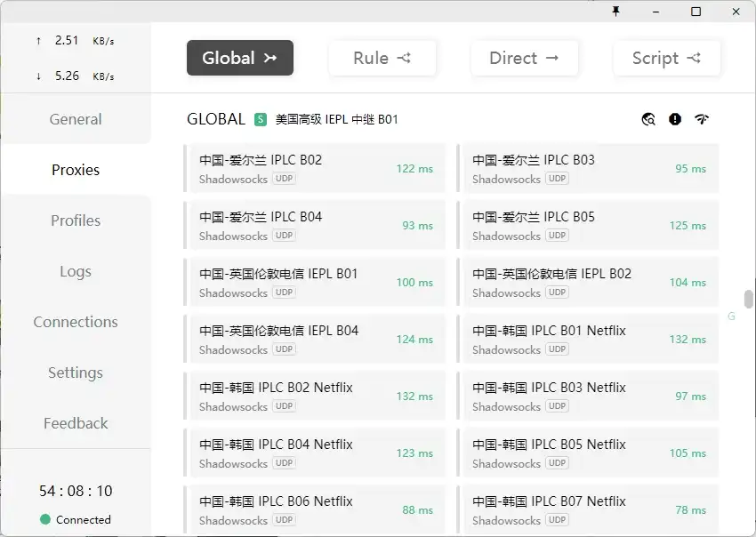Screen dimensions: 756x537
Task: Run latency test with the wifi icon
Action: pyautogui.click(x=702, y=119)
